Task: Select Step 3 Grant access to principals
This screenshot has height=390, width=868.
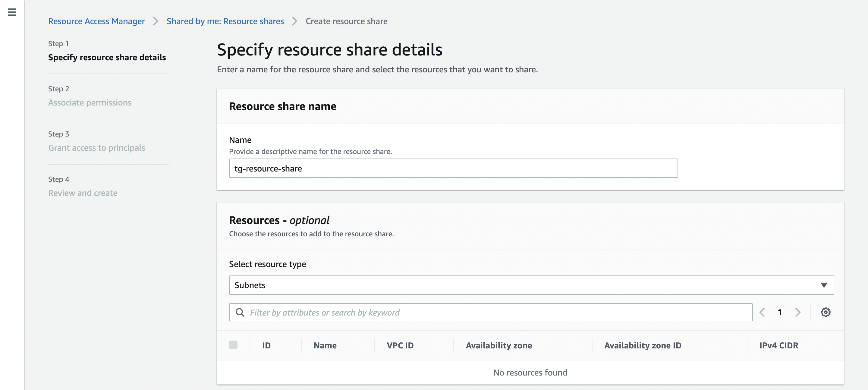Action: click(x=96, y=148)
